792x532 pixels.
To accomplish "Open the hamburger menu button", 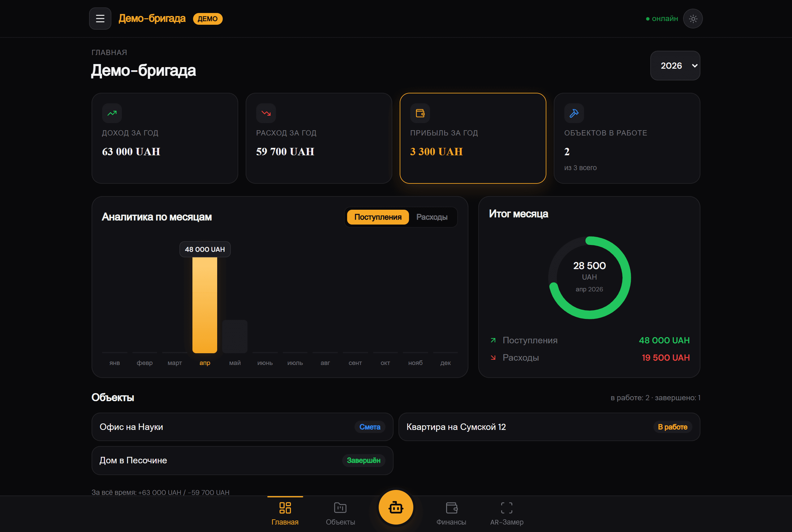I will (x=100, y=19).
